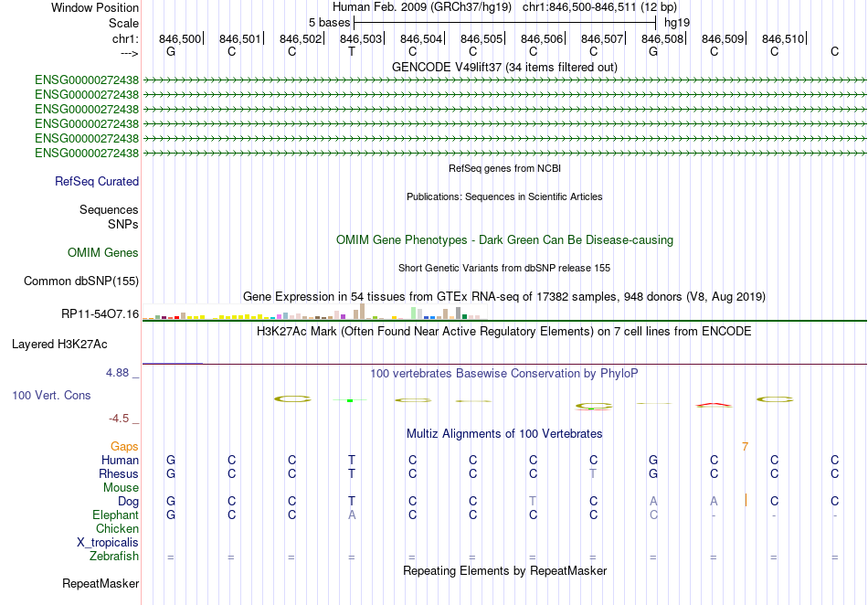
Task: Select the 5 bases scale bar
Action: pos(505,23)
